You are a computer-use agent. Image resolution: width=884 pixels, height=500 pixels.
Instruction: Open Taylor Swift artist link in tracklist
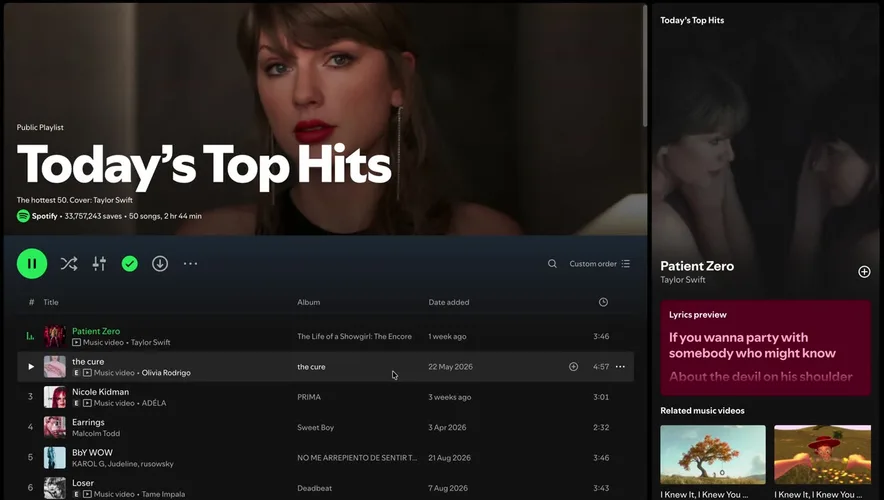point(151,342)
